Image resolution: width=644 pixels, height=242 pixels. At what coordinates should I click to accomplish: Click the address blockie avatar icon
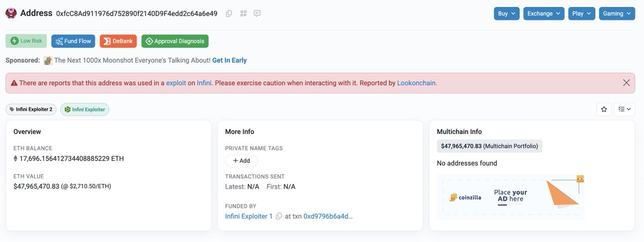[11, 13]
